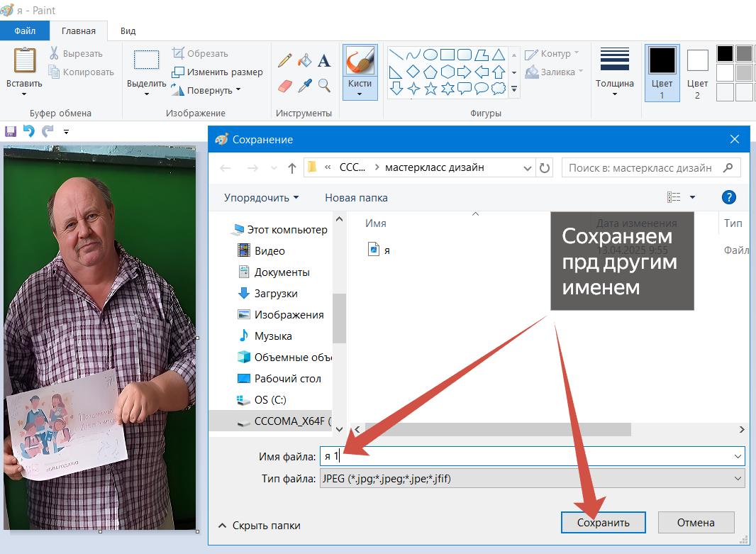Switch to the Home ribbon tab
Viewport: 756px width, 554px height.
[79, 31]
